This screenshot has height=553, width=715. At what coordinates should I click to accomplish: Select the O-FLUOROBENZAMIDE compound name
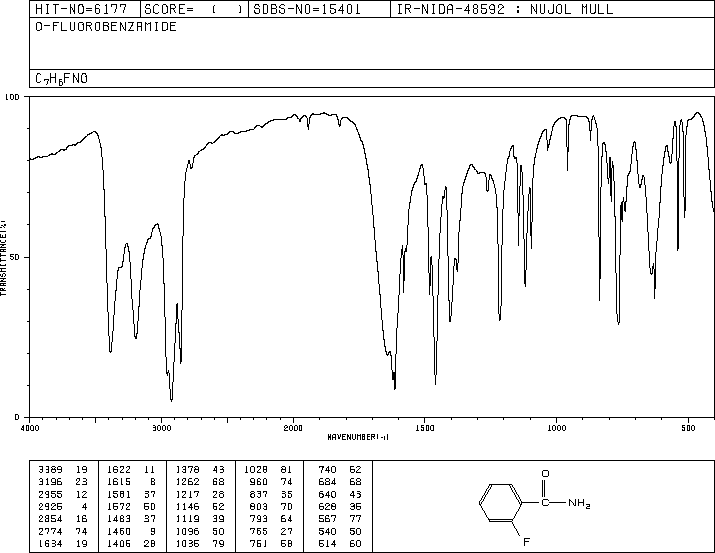[106, 26]
